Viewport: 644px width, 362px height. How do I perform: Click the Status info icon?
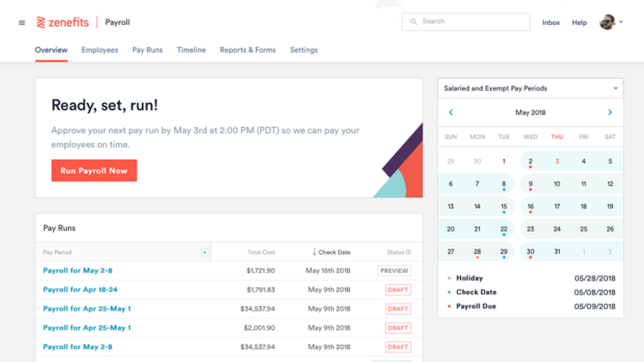409,252
